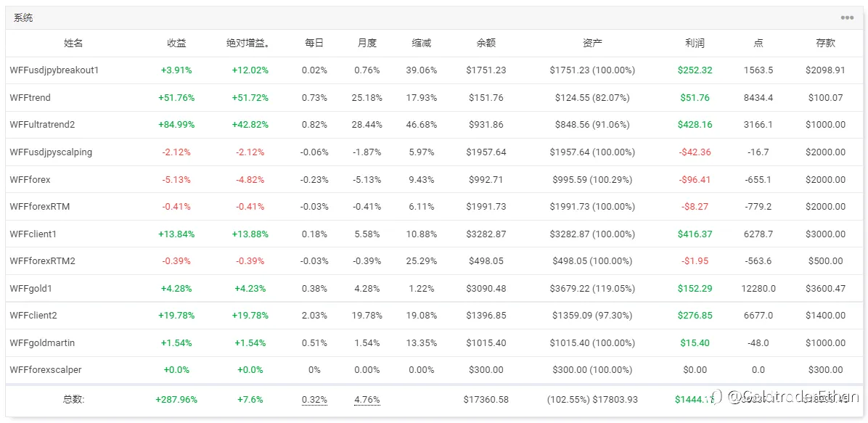The image size is (868, 423).
Task: Click the $3679.22 (119.05%) equity value
Action: pyautogui.click(x=592, y=289)
